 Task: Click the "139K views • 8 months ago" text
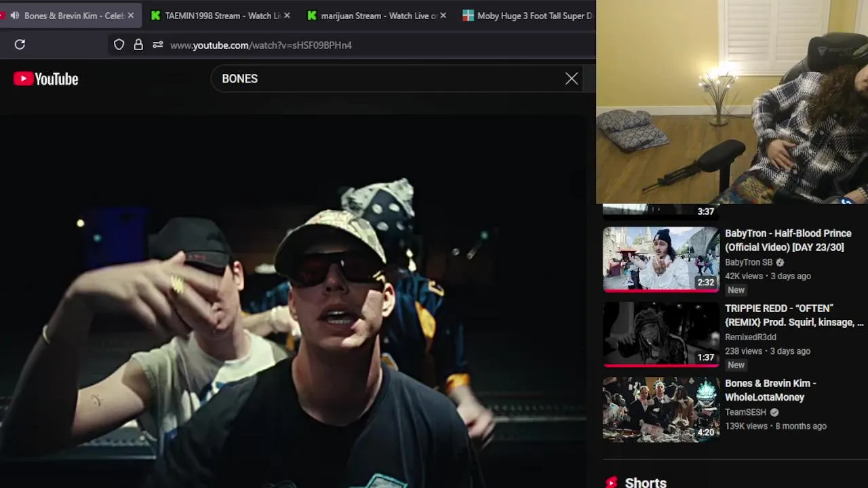[776, 426]
